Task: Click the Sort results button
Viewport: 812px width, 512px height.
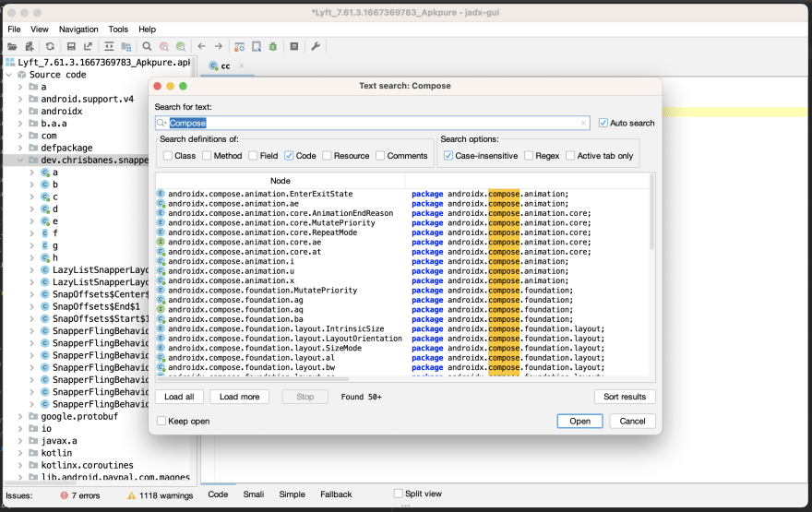Action: tap(625, 397)
